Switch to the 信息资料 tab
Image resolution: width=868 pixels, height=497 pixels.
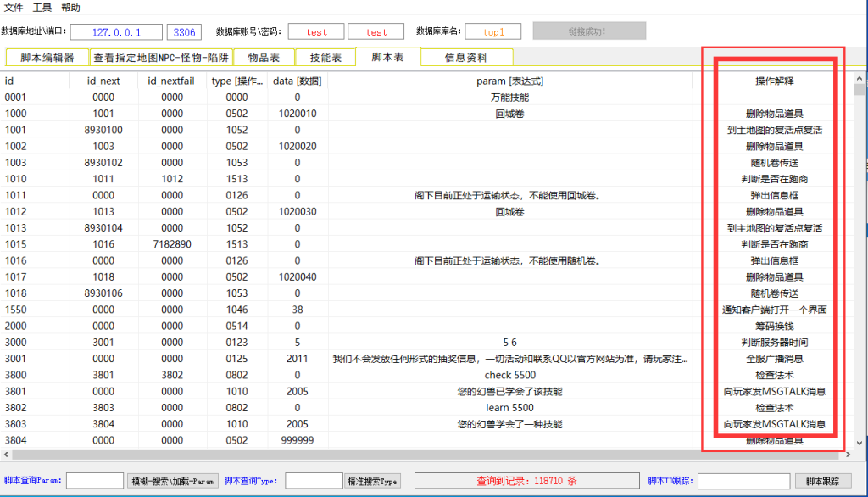pos(467,58)
